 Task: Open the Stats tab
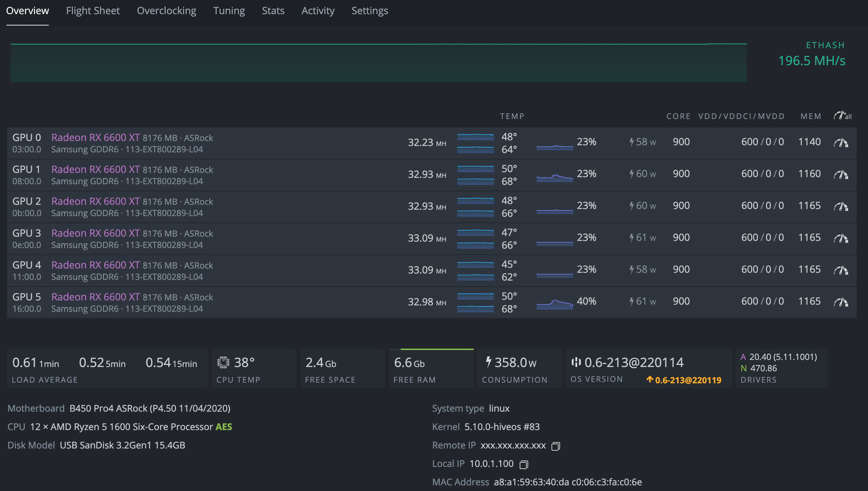tap(273, 11)
